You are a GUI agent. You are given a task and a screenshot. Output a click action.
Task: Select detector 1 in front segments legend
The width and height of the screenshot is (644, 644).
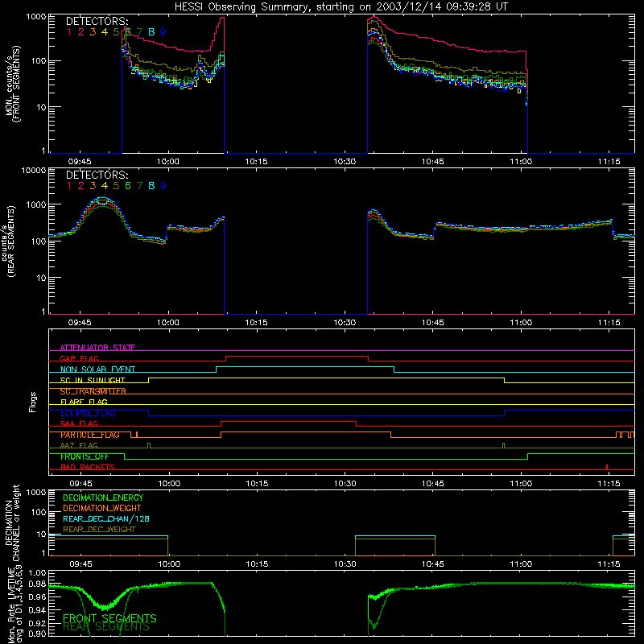(x=69, y=32)
